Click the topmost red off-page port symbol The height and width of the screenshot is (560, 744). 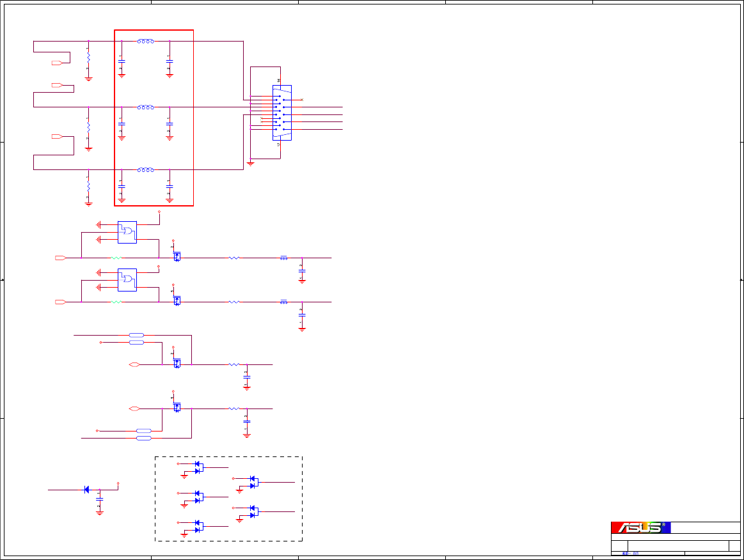(x=57, y=63)
